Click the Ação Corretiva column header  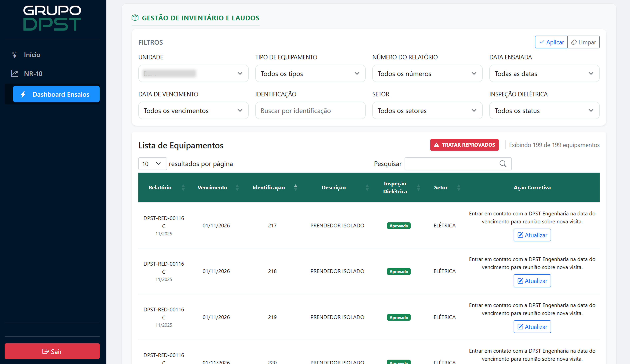532,187
